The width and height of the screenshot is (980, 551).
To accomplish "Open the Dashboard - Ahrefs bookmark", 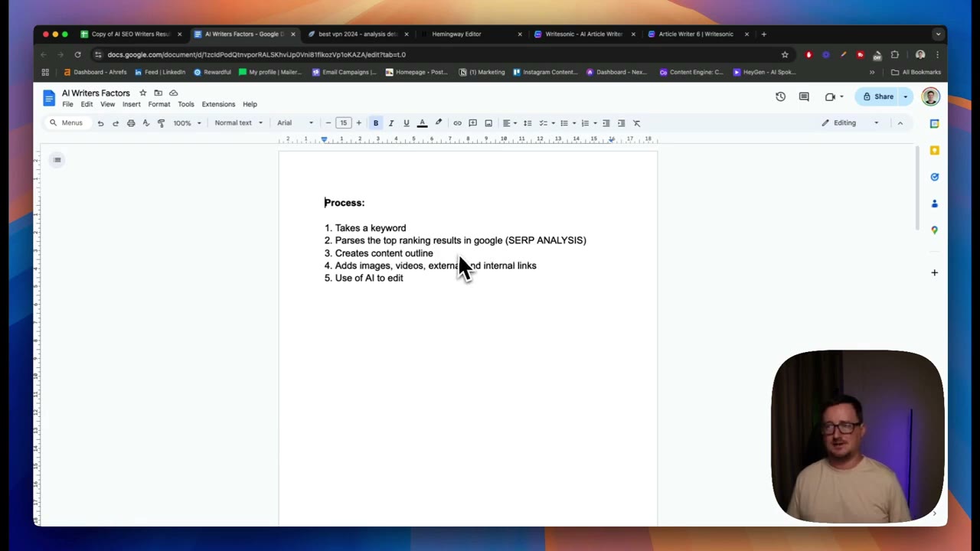I will pos(95,72).
